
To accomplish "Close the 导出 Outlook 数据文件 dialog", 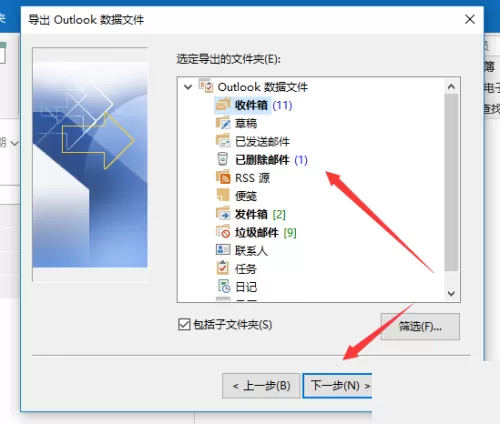I will pyautogui.click(x=470, y=19).
